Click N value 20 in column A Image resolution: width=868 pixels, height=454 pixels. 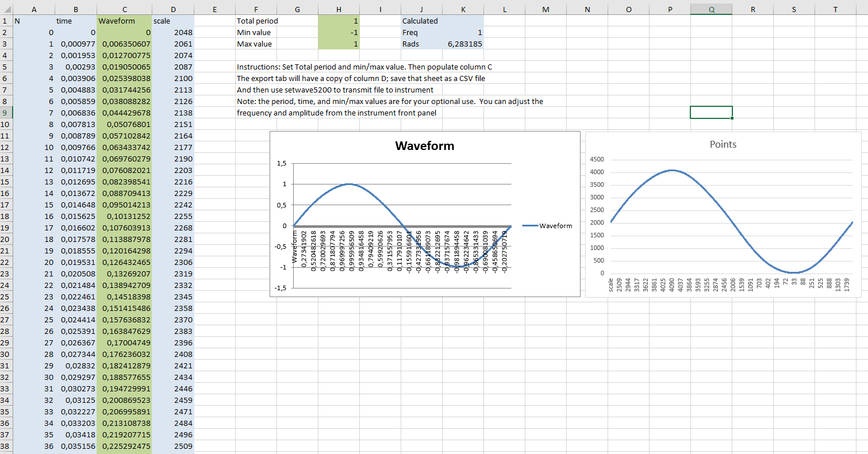tap(34, 262)
